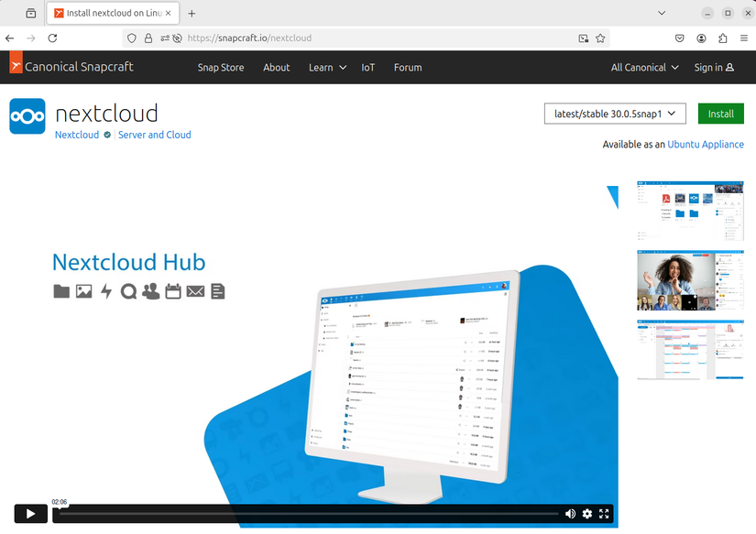The image size is (756, 534).
Task: Toggle the tracking protection shield in address bar
Action: (131, 38)
